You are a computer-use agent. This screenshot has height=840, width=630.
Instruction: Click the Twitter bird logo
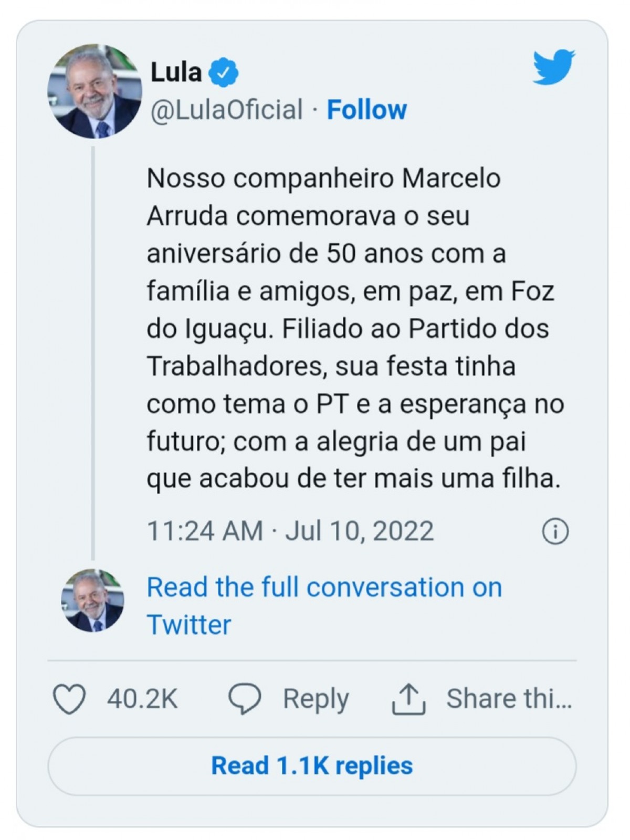554,67
